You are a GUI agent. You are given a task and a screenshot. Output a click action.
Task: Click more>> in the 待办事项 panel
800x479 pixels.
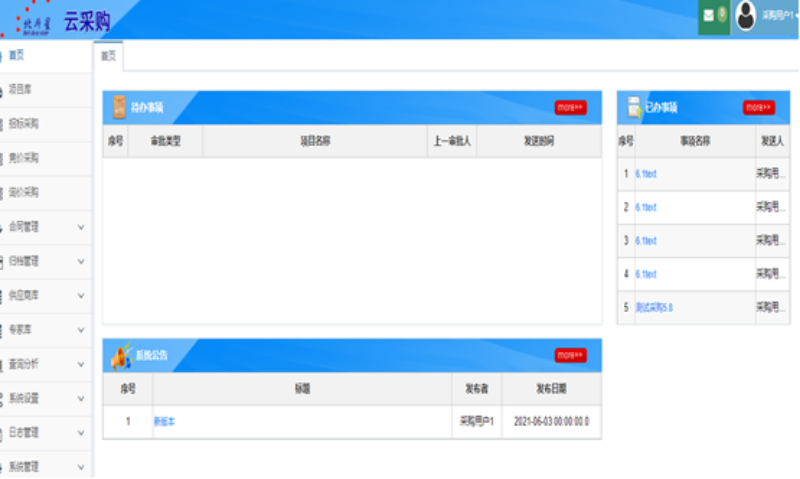570,107
